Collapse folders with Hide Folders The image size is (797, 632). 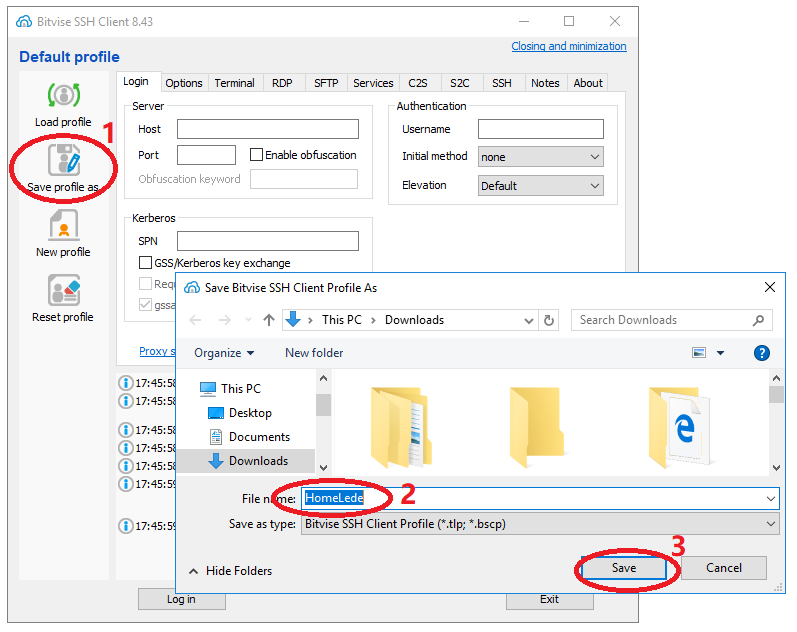pos(230,571)
